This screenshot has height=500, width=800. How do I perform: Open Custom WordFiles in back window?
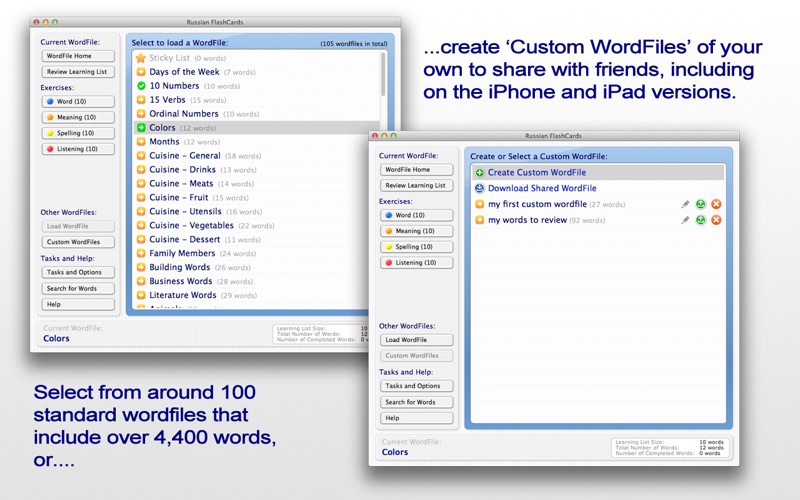click(78, 242)
